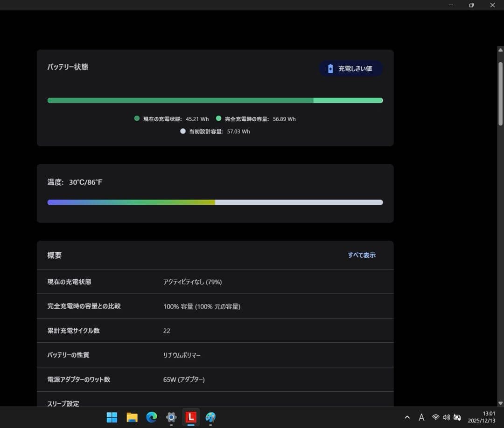The image size is (504, 428).
Task: Open File Explorer from the taskbar
Action: click(132, 417)
